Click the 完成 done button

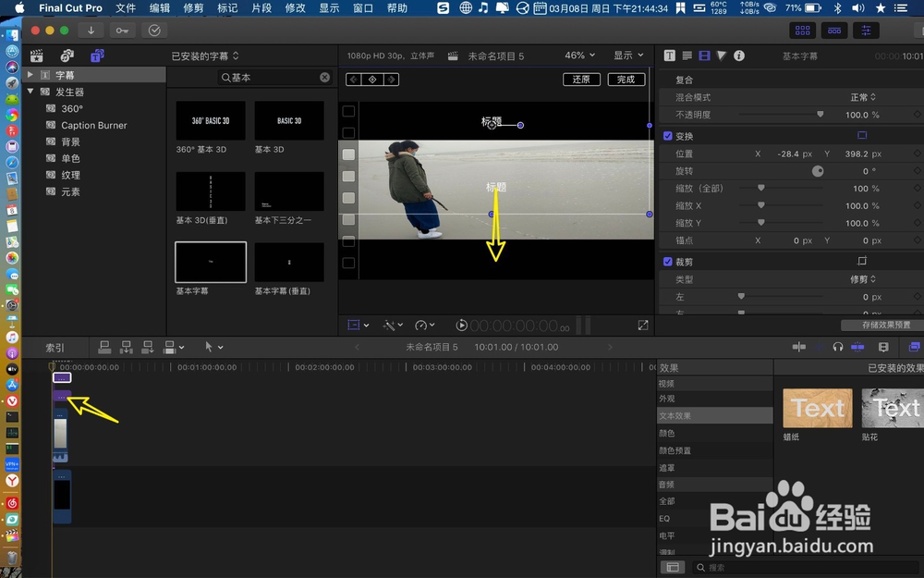pyautogui.click(x=626, y=79)
